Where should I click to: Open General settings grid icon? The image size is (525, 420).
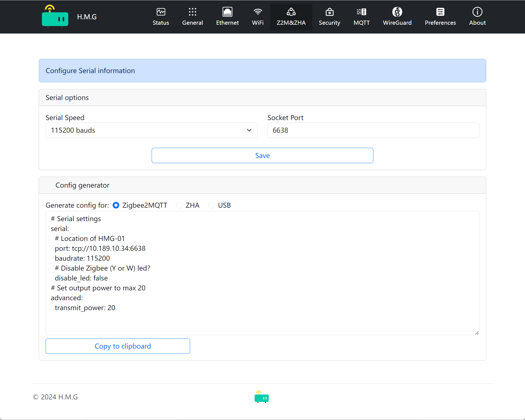[192, 12]
